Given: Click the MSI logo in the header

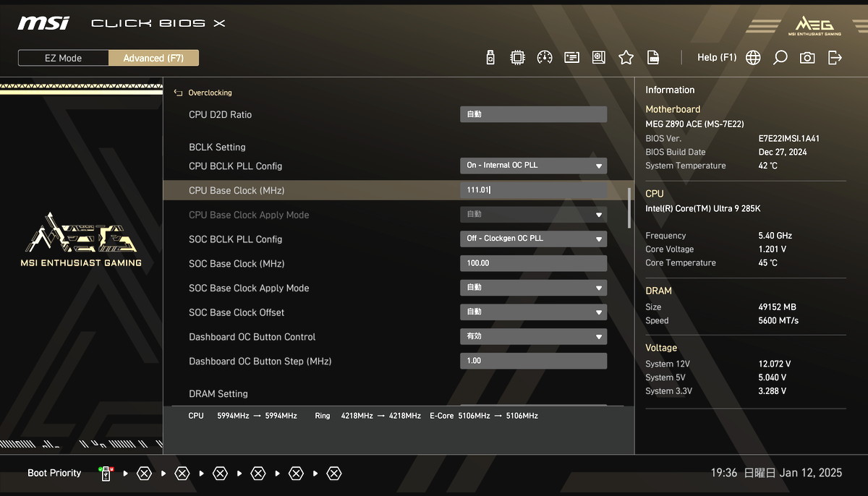Looking at the screenshot, I should [x=43, y=23].
